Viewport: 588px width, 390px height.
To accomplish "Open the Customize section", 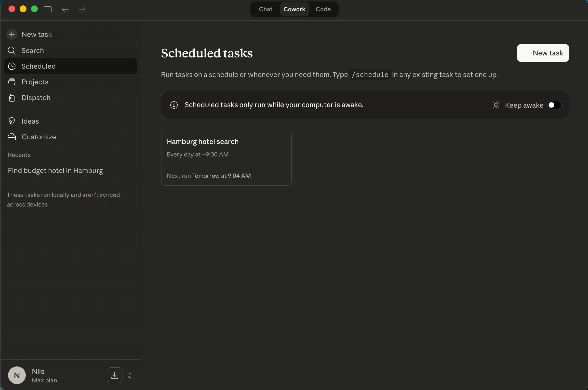I will 71,137.
